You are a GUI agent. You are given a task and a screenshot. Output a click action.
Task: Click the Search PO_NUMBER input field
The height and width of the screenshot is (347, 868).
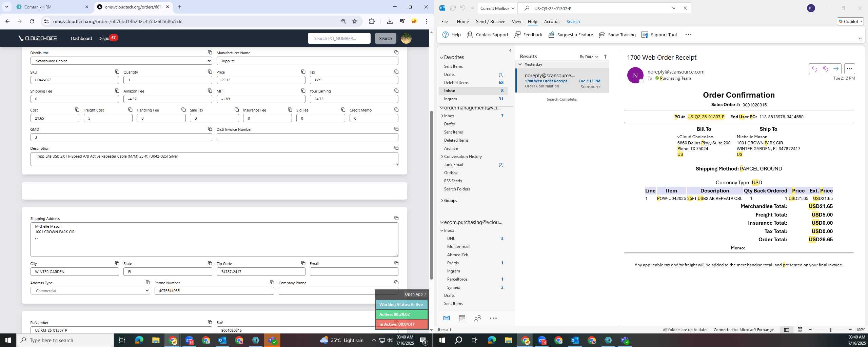pyautogui.click(x=339, y=38)
